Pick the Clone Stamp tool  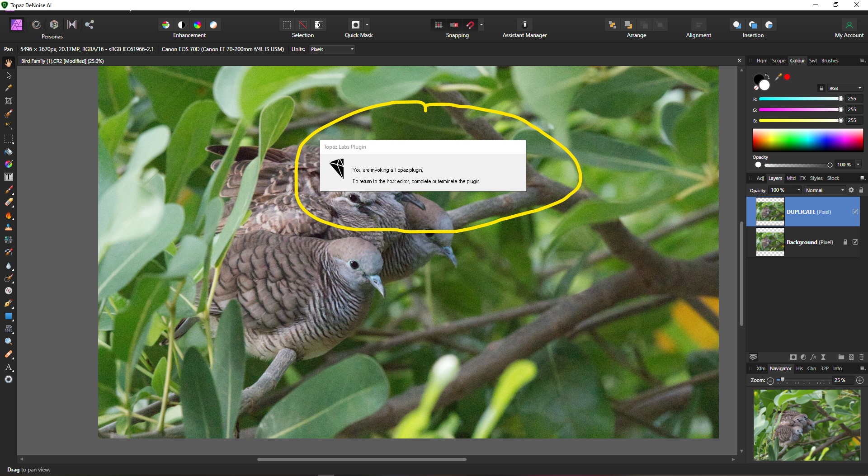coord(8,227)
